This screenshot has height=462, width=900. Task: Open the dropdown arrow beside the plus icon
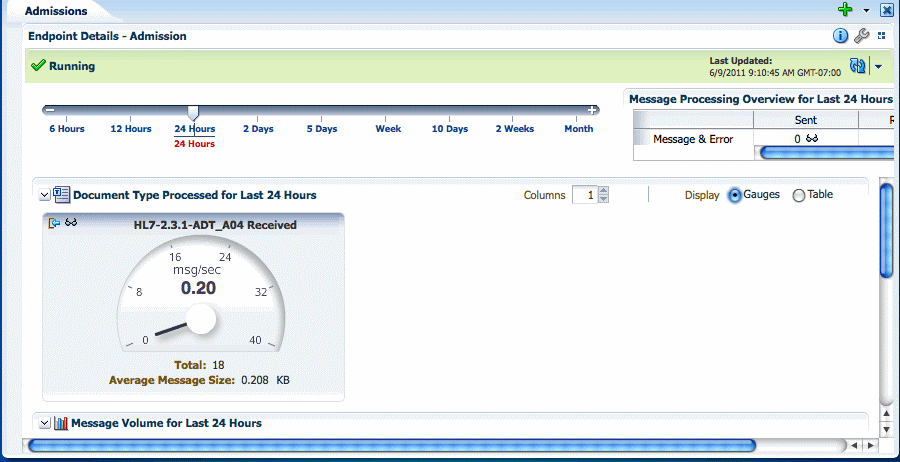coord(866,11)
